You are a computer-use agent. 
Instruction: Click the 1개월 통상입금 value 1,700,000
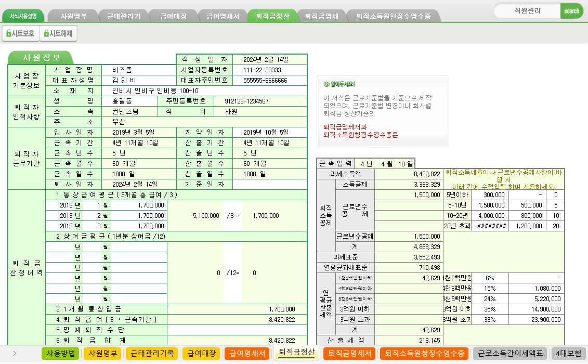pyautogui.click(x=237, y=309)
